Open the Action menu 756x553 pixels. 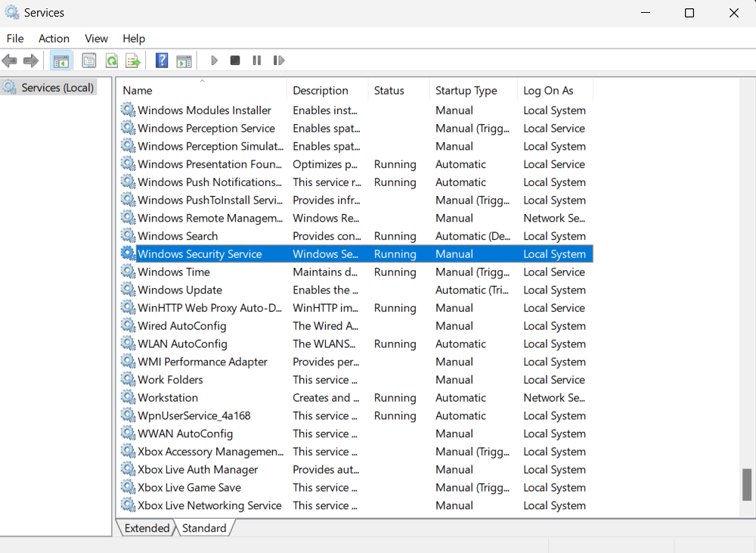point(54,39)
